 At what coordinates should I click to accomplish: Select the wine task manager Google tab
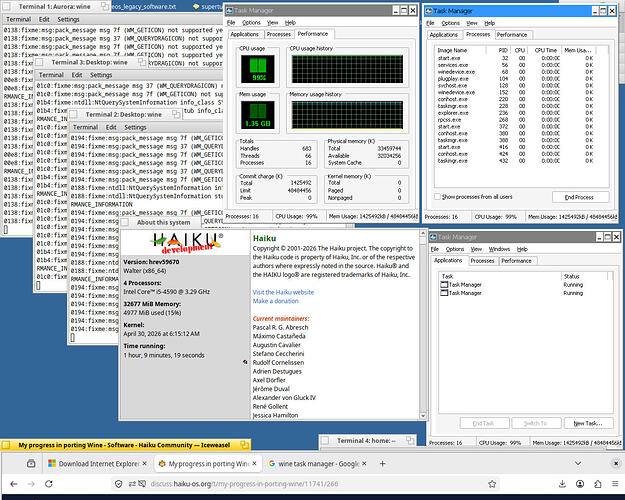pyautogui.click(x=318, y=463)
